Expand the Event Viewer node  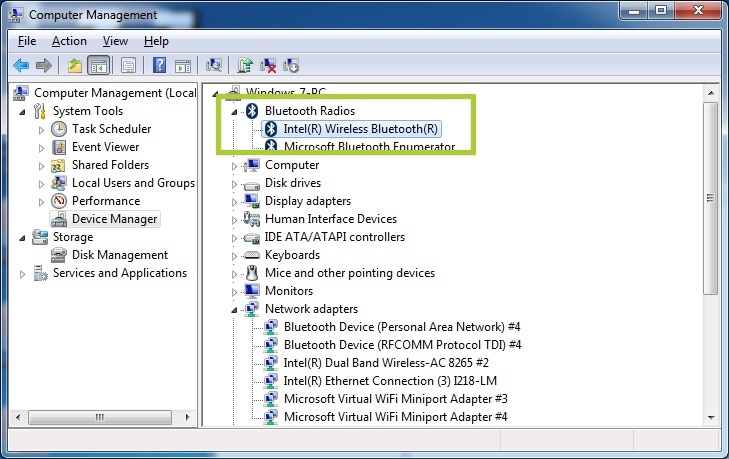(x=41, y=148)
